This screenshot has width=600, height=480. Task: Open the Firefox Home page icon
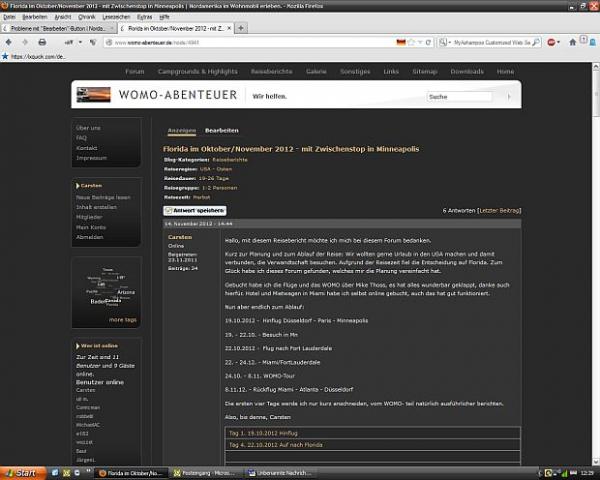pos(572,42)
